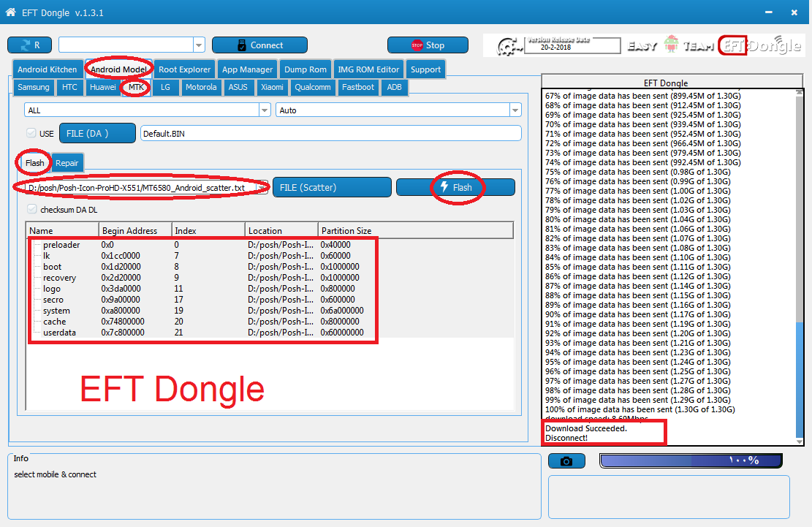Click the 100% progress bar
Viewport: 812px width, 527px height.
point(691,460)
